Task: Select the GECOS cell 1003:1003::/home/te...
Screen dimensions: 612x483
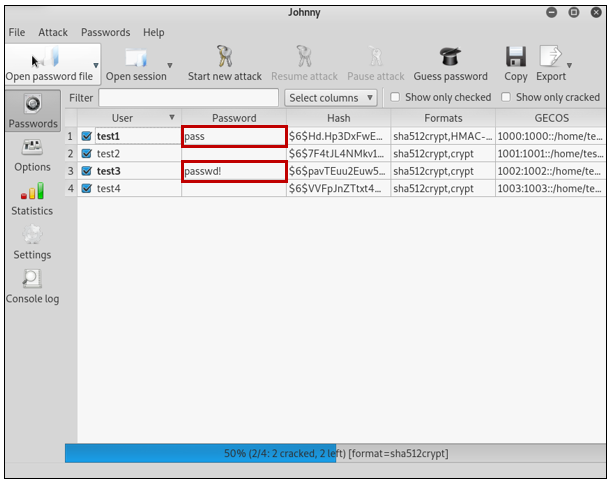Action: tap(551, 188)
